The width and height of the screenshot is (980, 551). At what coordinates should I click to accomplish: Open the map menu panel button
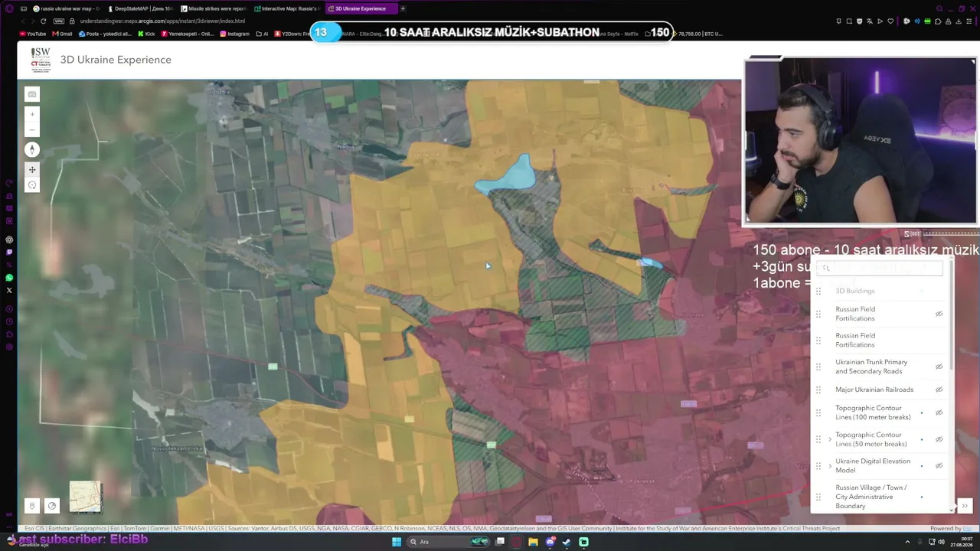tap(32, 94)
